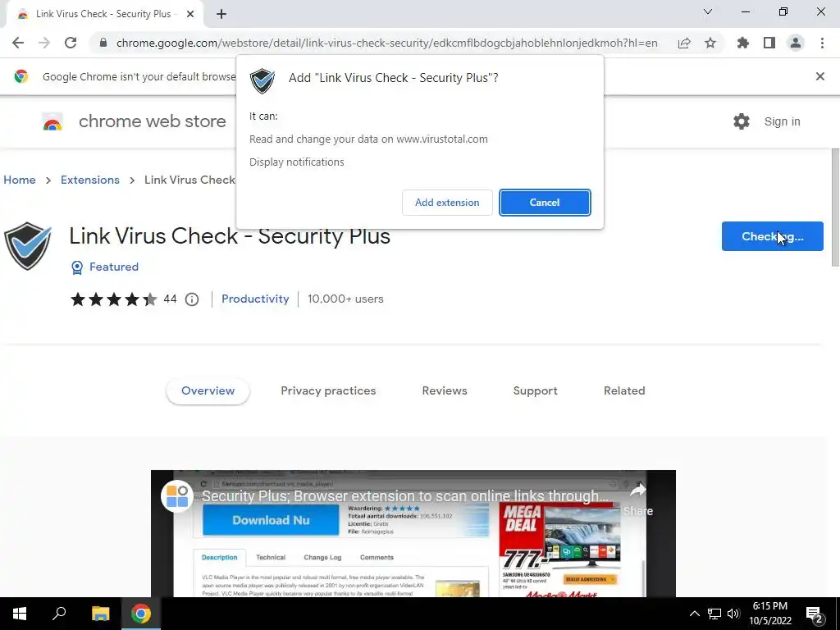This screenshot has height=630, width=840.
Task: Open the Productivity category link
Action: (x=255, y=299)
